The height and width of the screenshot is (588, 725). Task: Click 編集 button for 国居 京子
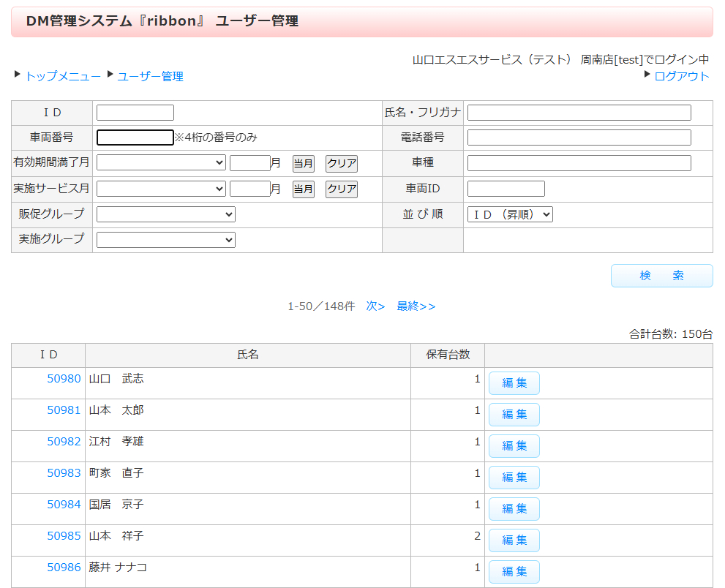point(514,509)
